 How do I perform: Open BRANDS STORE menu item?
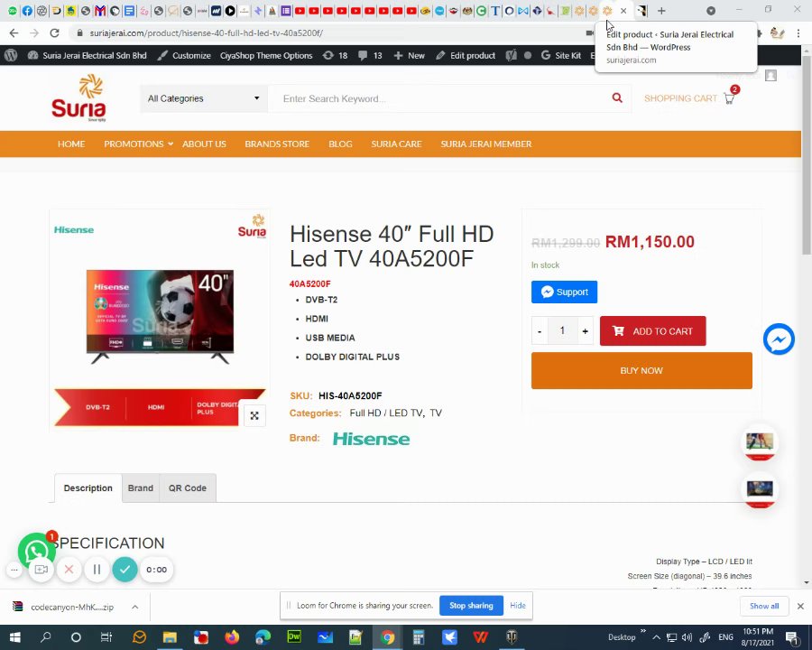[x=277, y=144]
